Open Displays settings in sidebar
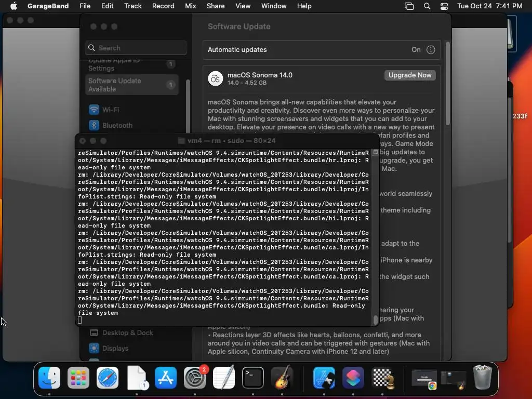Viewport: 532px width, 399px height. (x=131, y=348)
